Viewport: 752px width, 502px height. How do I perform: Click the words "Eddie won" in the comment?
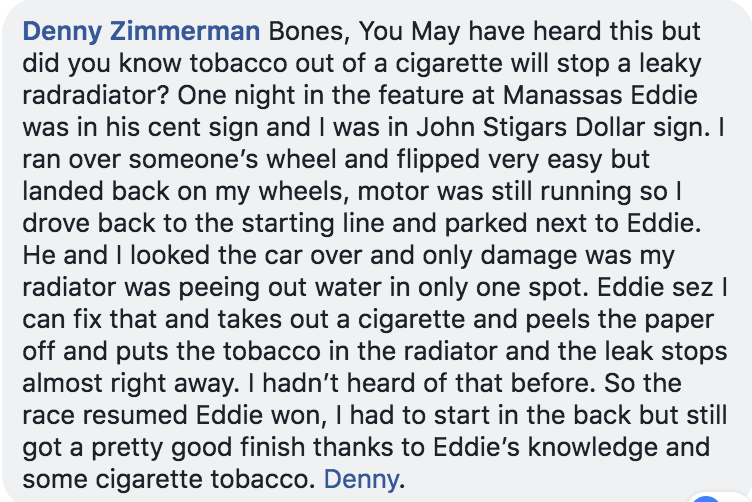[261, 415]
